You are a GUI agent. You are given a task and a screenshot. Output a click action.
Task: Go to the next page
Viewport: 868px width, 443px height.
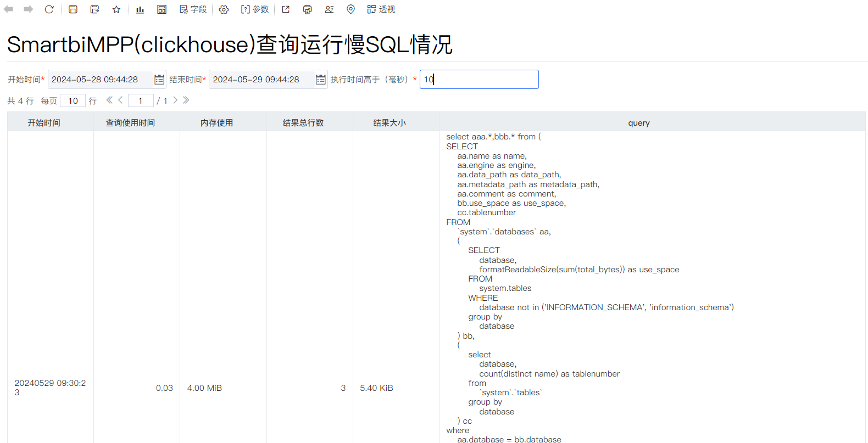point(175,100)
